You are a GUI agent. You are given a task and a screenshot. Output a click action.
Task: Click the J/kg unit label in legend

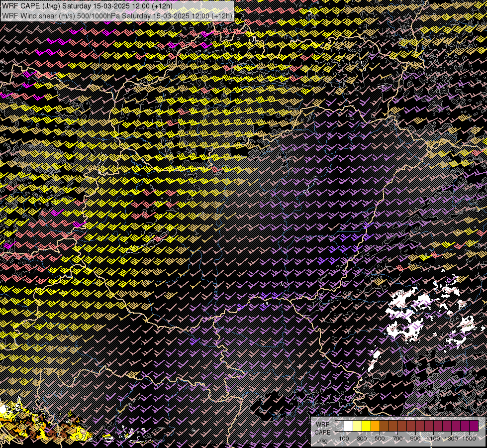322,441
